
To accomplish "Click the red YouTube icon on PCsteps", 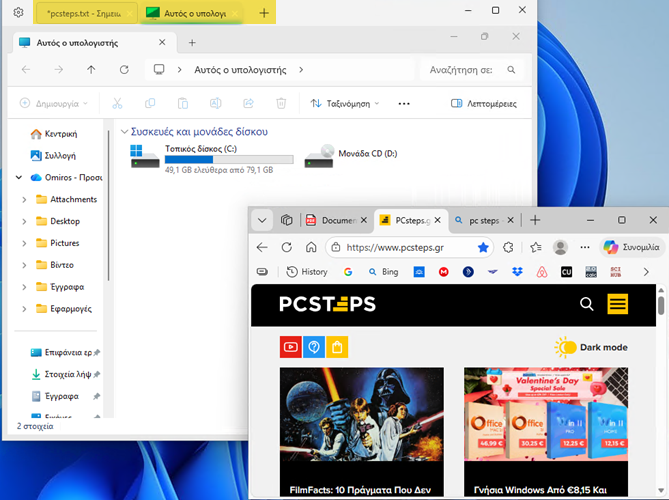I will (x=290, y=347).
